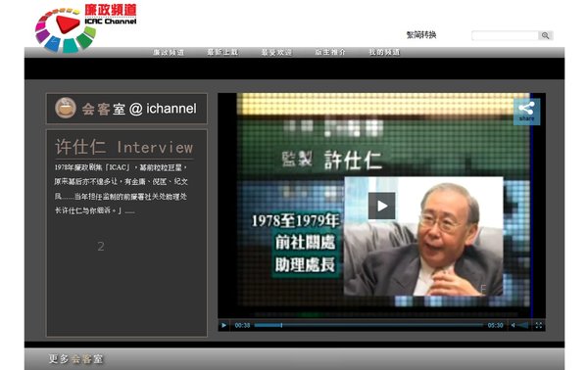Start video with center play button
The image size is (588, 370).
point(382,206)
